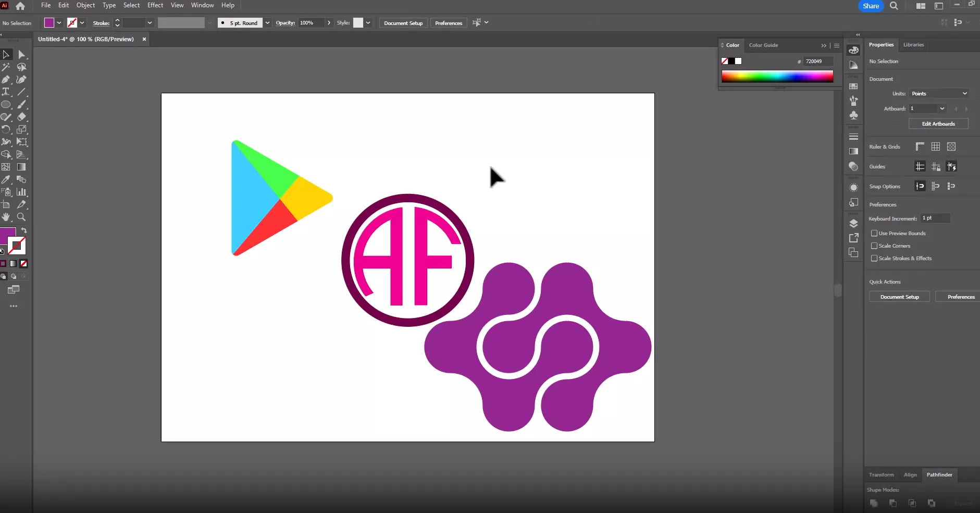Open the search magnifier in title bar
The width and height of the screenshot is (980, 513).
(x=894, y=6)
